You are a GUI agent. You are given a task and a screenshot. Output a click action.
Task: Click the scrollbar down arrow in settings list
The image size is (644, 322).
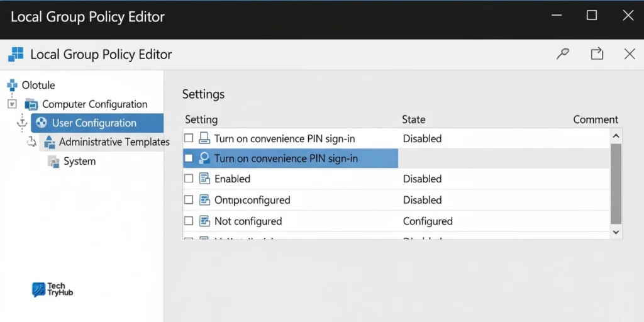616,232
